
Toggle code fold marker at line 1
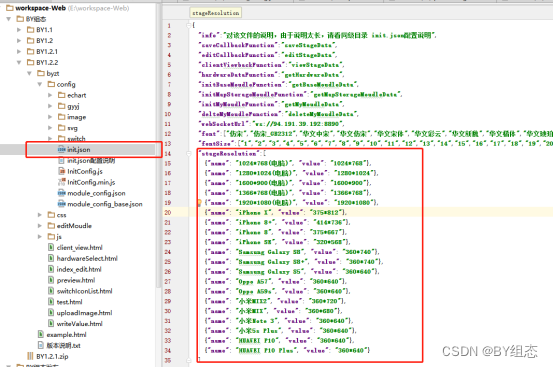tap(189, 25)
